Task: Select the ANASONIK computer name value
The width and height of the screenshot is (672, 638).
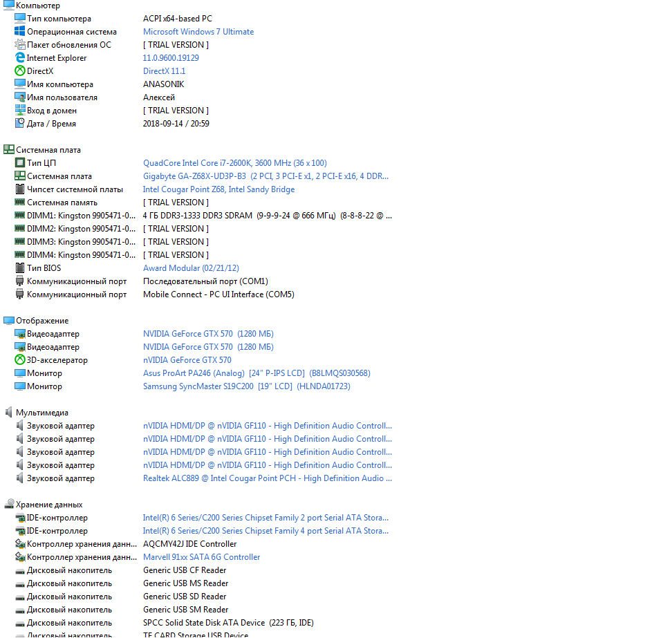Action: pyautogui.click(x=164, y=84)
